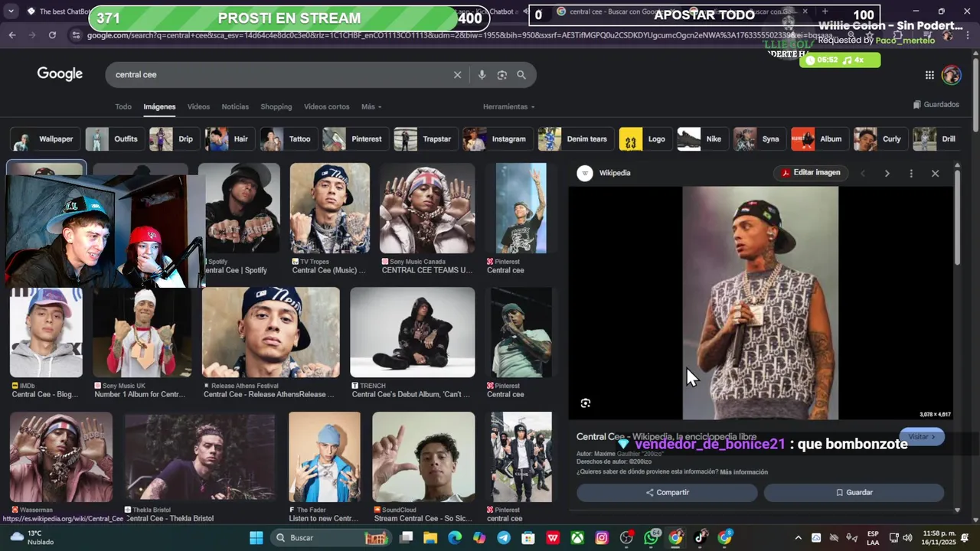Open the SoundCloud Stream Central Cee thumbnail
Viewport: 980px width, 551px height.
423,457
